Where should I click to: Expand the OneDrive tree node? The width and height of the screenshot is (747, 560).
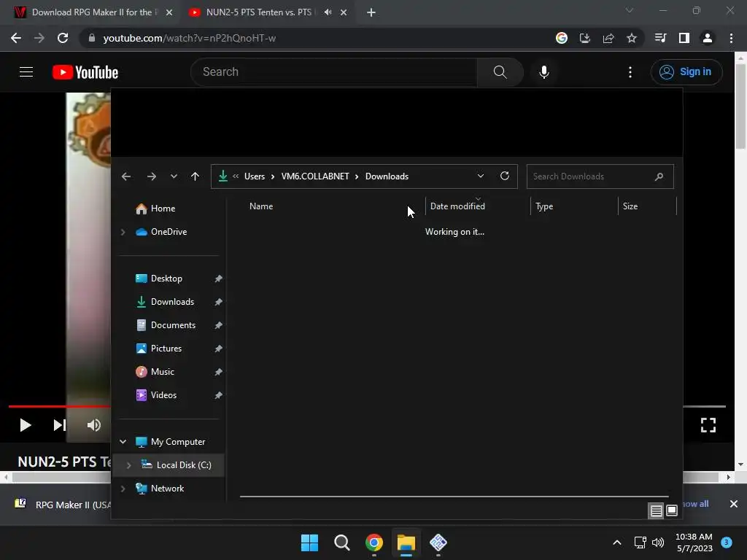point(123,232)
